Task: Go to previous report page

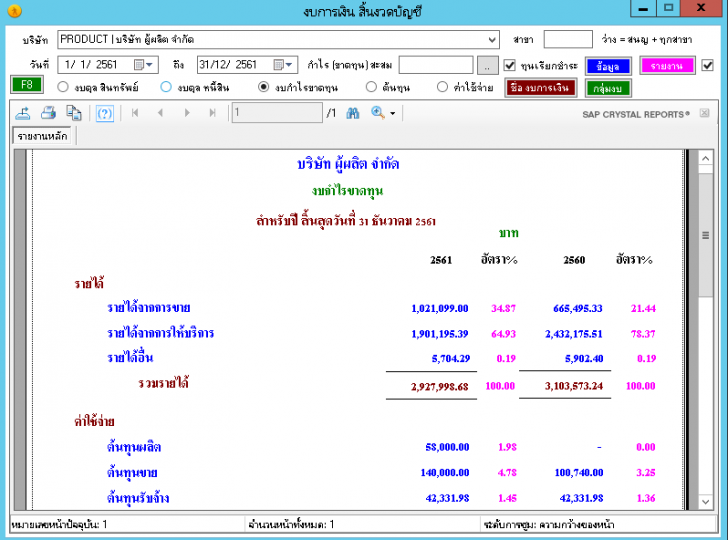Action: pos(161,113)
